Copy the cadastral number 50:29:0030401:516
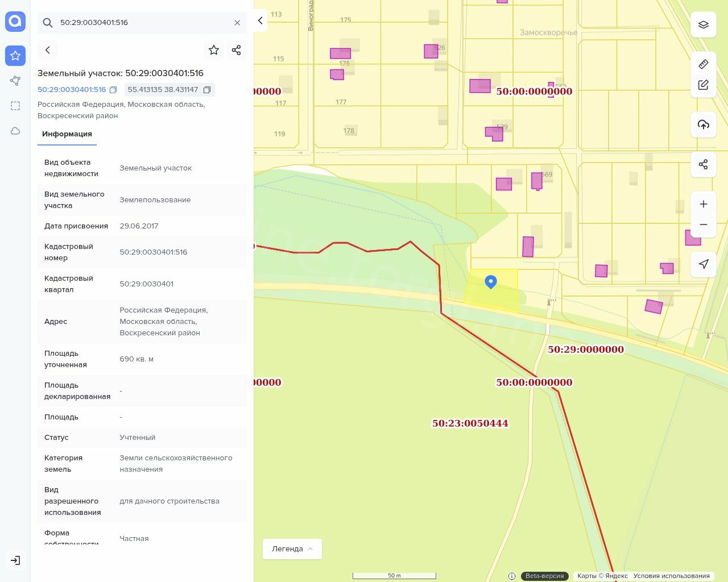 pos(113,90)
